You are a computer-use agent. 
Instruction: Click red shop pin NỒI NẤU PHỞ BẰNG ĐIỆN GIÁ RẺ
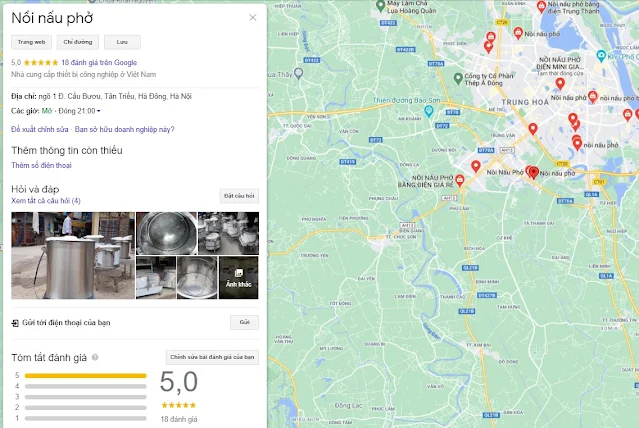point(460,180)
